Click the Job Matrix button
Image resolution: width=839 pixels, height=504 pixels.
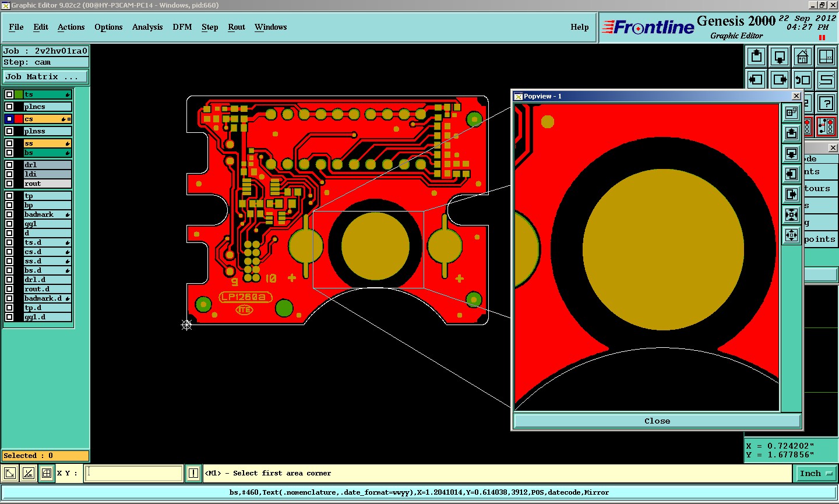click(45, 76)
